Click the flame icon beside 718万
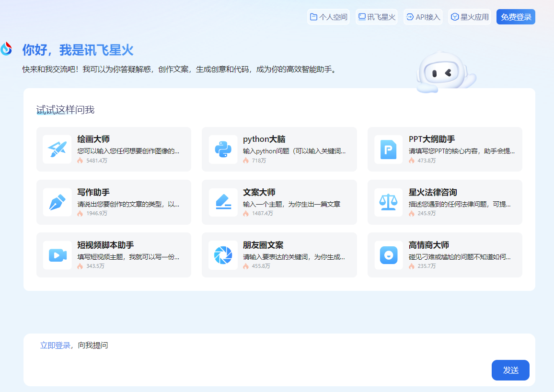Viewport: 554px width, 392px height. (246, 161)
